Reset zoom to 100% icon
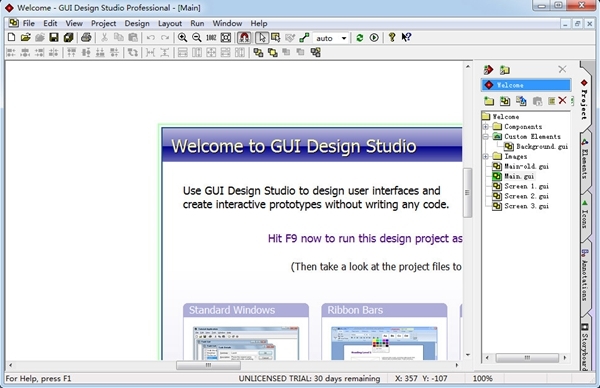The height and width of the screenshot is (388, 600). (211, 37)
